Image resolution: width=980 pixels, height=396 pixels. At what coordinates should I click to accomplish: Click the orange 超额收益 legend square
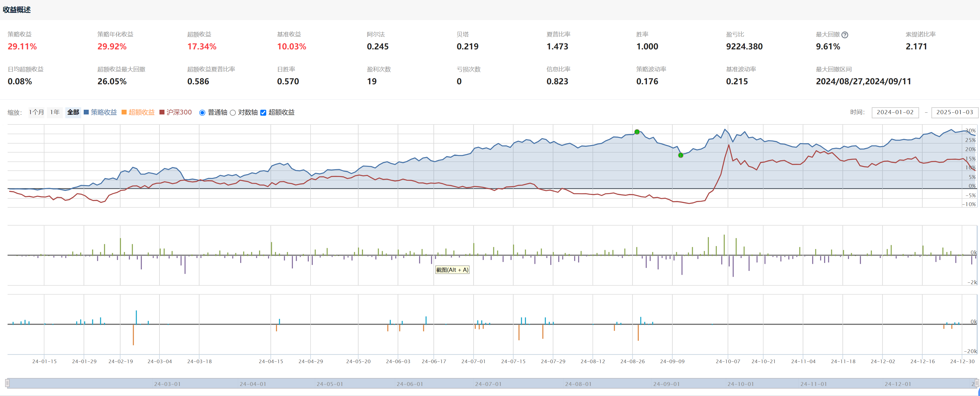tap(124, 112)
